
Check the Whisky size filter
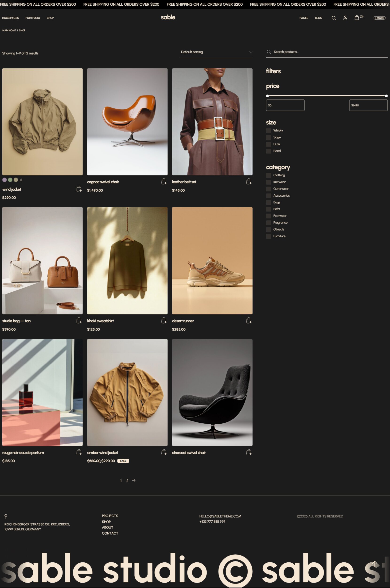[268, 131]
